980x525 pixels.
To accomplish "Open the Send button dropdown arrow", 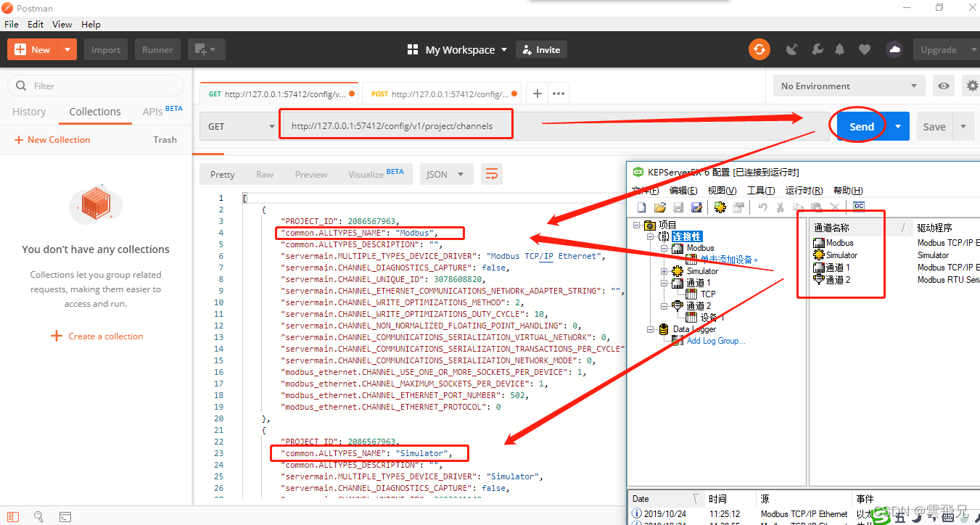I will point(898,126).
